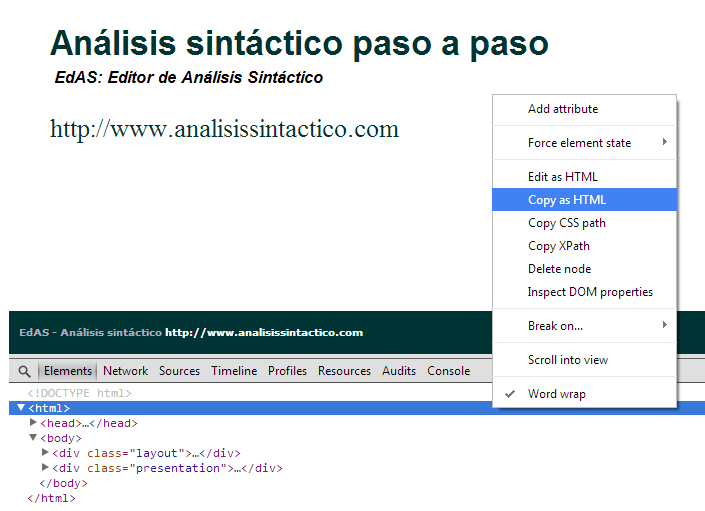
Task: Choose Copy as HTML from context menu
Action: [567, 200]
